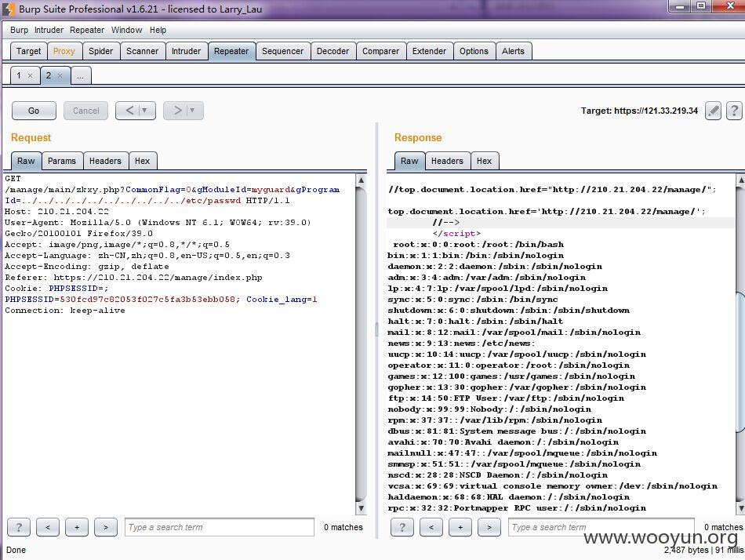Switch to the Proxy tab
745x560 pixels.
pos(64,51)
